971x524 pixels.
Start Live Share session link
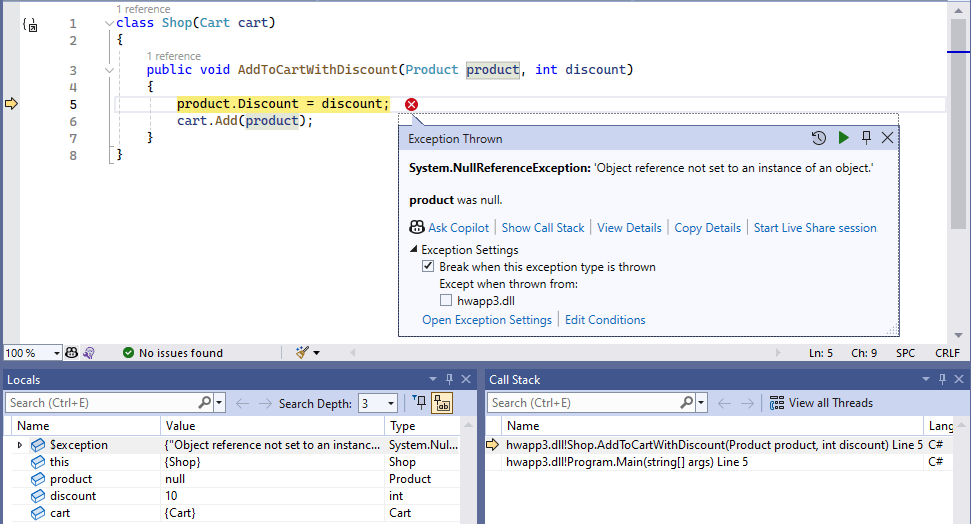click(815, 228)
